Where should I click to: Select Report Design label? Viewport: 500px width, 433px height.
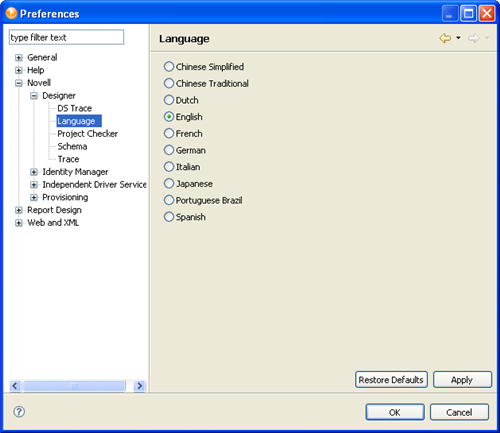click(x=54, y=210)
